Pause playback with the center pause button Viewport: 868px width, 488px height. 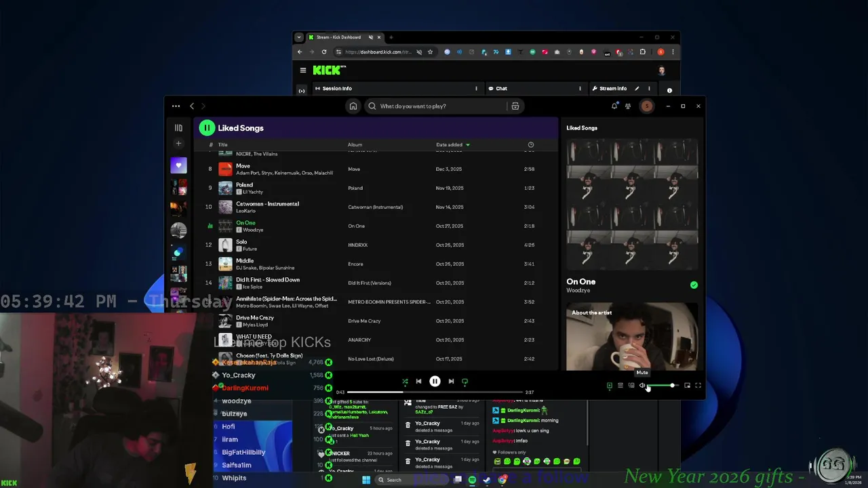tap(435, 382)
